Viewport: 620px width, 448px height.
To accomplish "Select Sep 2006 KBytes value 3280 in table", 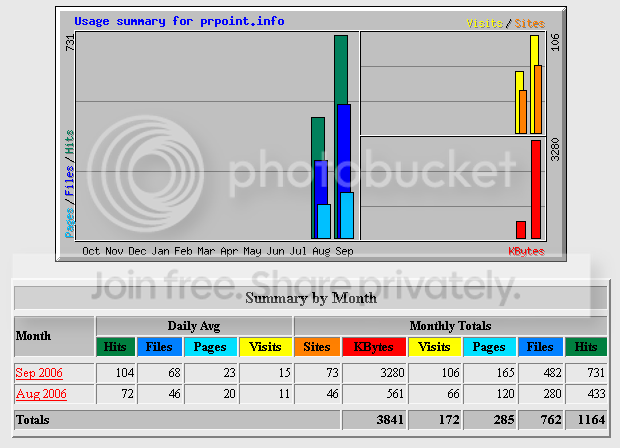I will coord(392,373).
